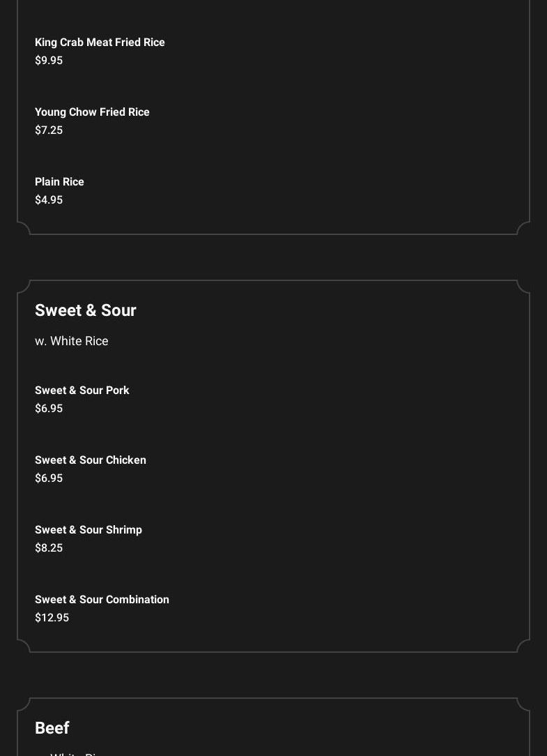Click the Beef section heading
547x756 pixels.
click(x=52, y=728)
